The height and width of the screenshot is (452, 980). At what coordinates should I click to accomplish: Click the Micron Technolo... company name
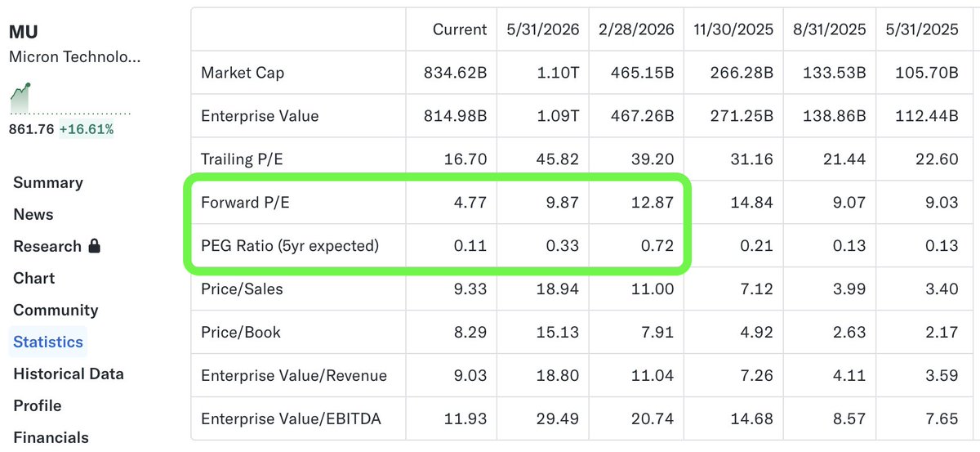[75, 57]
